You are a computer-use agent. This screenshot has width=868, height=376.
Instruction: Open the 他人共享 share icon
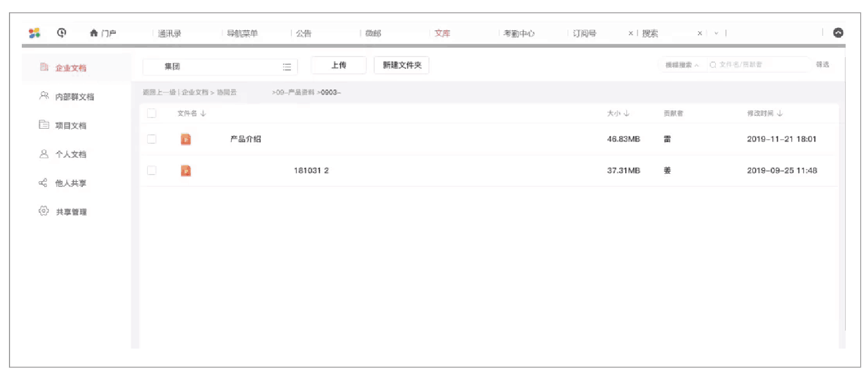(x=44, y=183)
